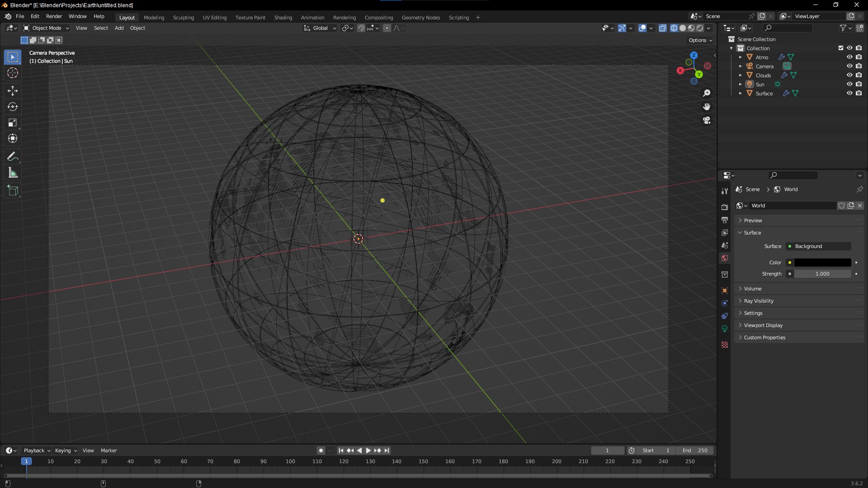This screenshot has width=868, height=488.
Task: Click the End frame field
Action: [695, 450]
